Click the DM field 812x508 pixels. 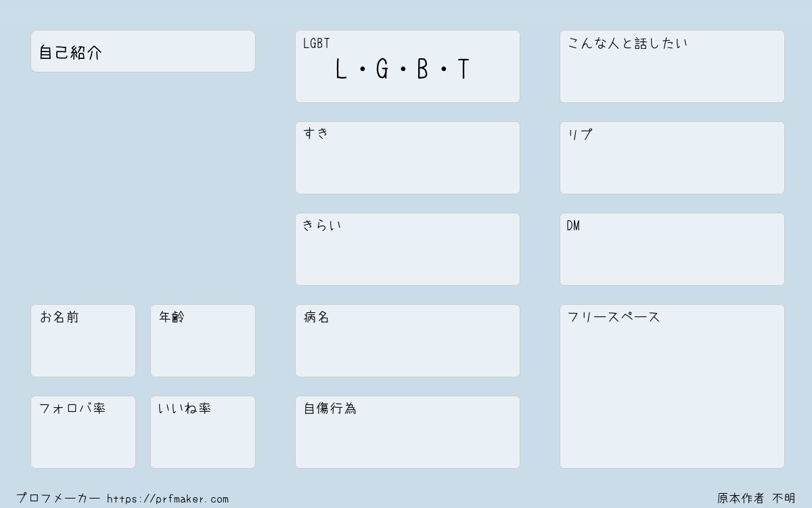[x=672, y=249]
